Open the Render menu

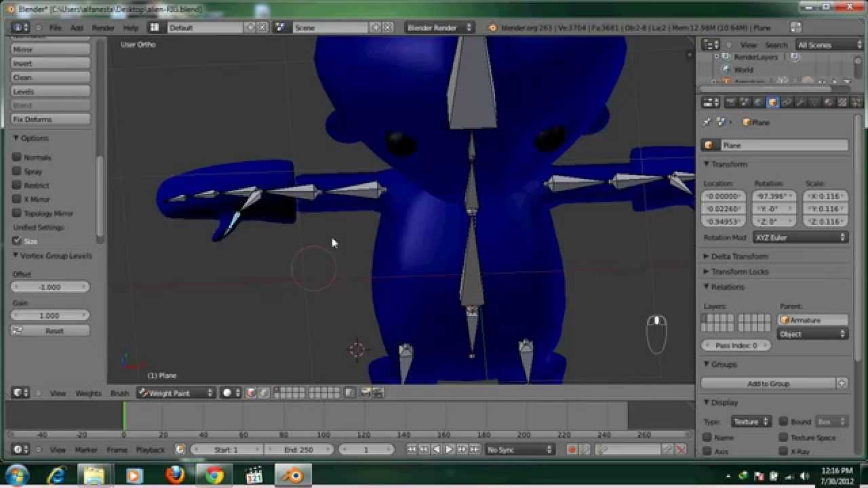(103, 28)
